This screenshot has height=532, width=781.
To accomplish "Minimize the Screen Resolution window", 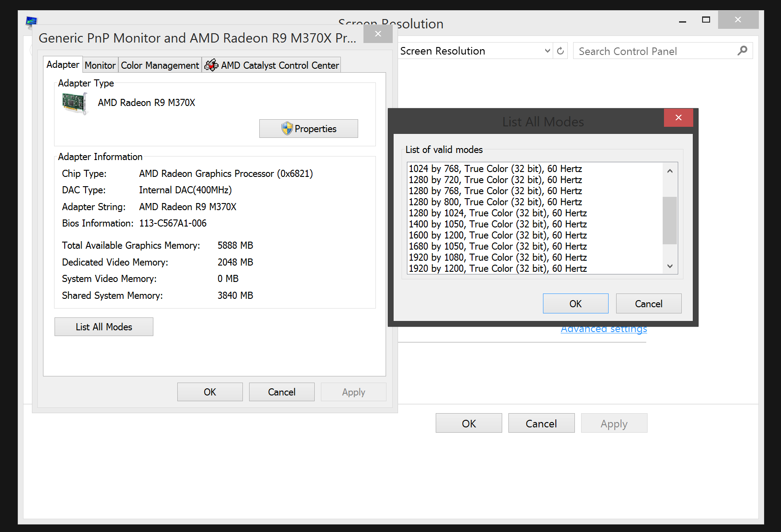I will [683, 21].
